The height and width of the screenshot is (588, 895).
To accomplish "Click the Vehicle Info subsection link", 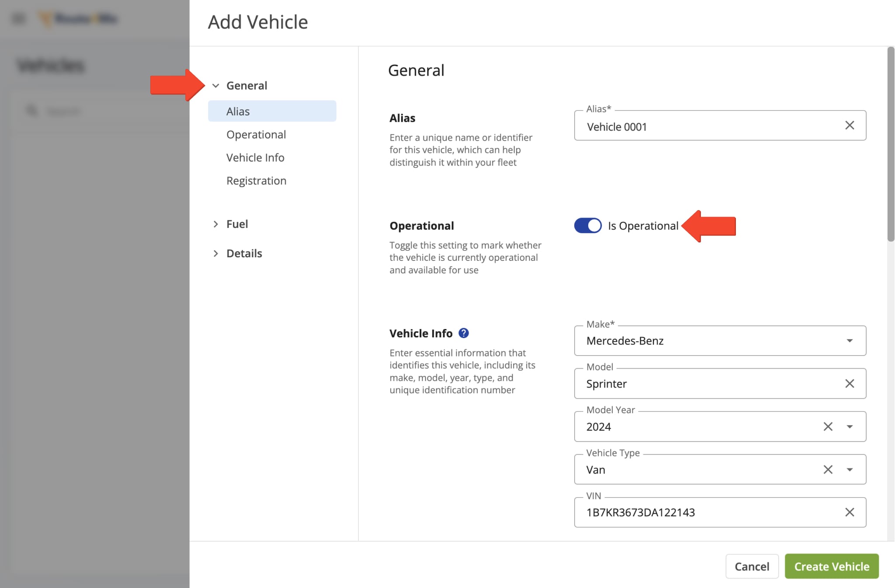I will pyautogui.click(x=255, y=157).
